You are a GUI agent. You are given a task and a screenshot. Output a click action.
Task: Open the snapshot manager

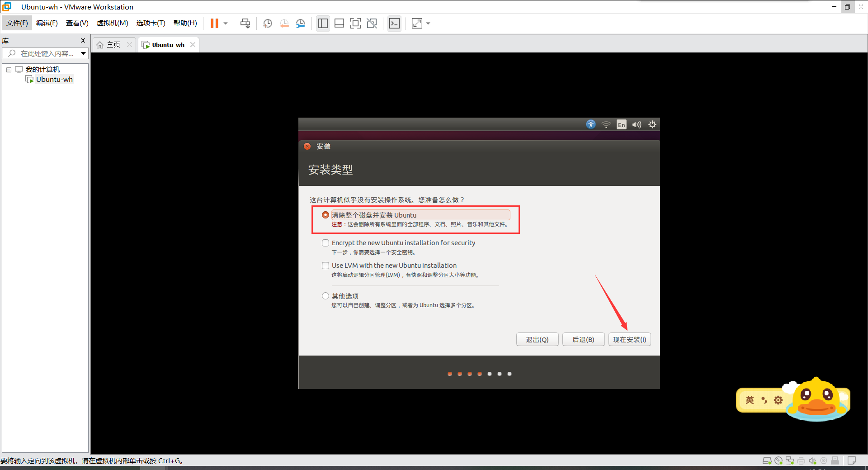(301, 24)
